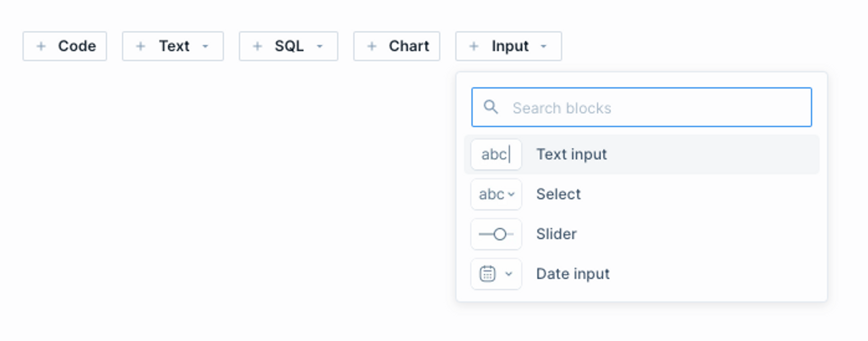Expand the Text button dropdown arrow

205,46
